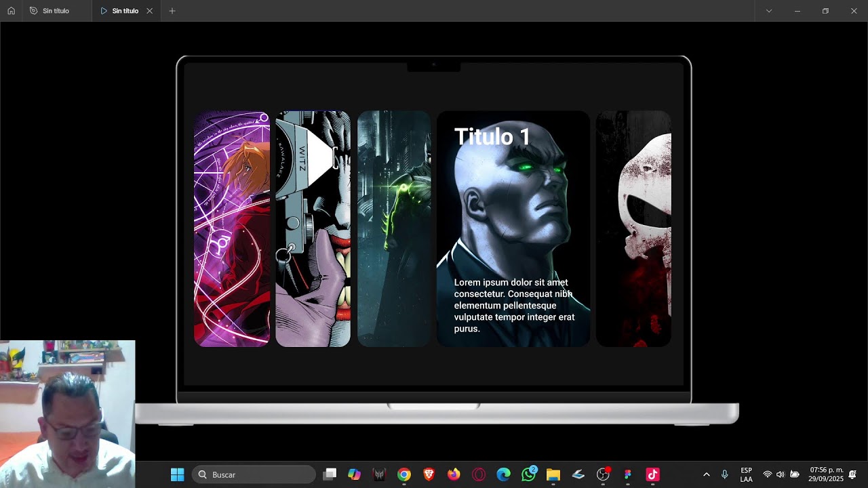
Task: Select the purple anime card thumbnail
Action: tap(232, 229)
